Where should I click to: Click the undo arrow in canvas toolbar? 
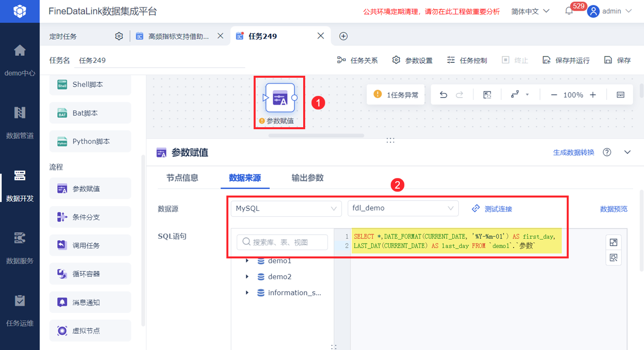tap(443, 95)
